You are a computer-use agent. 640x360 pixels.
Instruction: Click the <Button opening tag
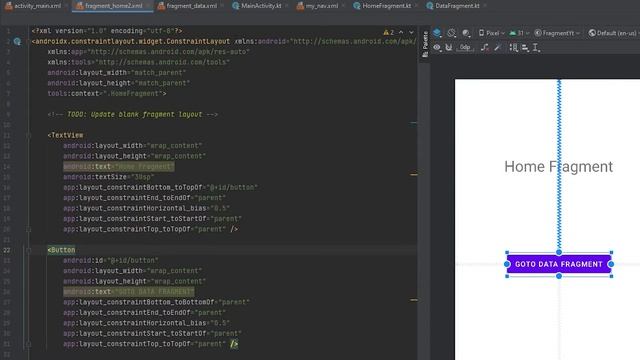[61, 250]
